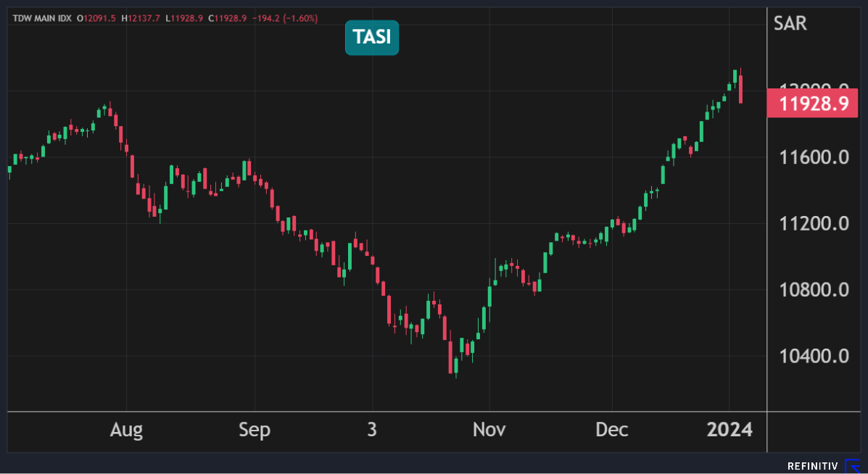Click the 10400.0 price axis level
The width and height of the screenshot is (868, 474).
[x=813, y=357]
